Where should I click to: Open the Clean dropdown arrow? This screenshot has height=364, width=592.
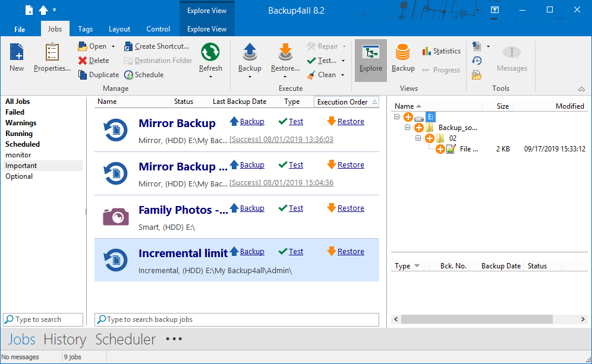[x=342, y=75]
